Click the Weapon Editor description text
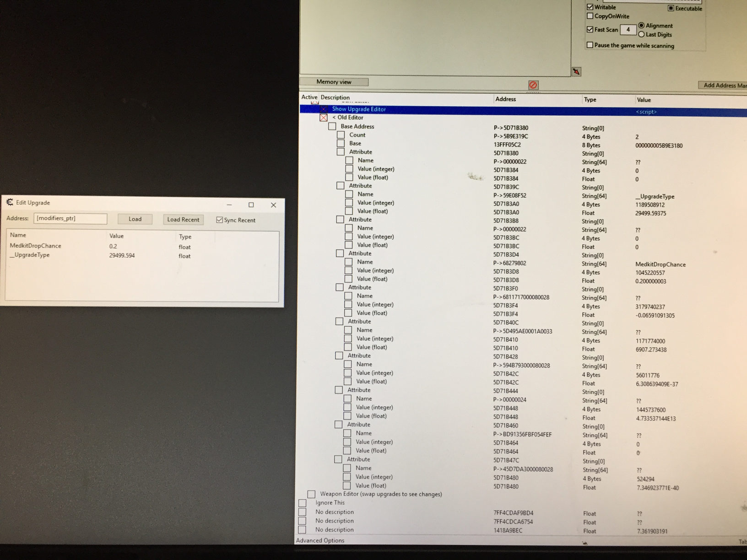This screenshot has width=747, height=560. coord(381,494)
